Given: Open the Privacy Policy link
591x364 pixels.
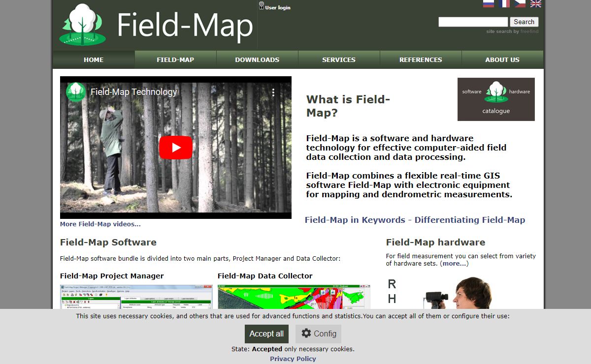Looking at the screenshot, I should click(293, 359).
